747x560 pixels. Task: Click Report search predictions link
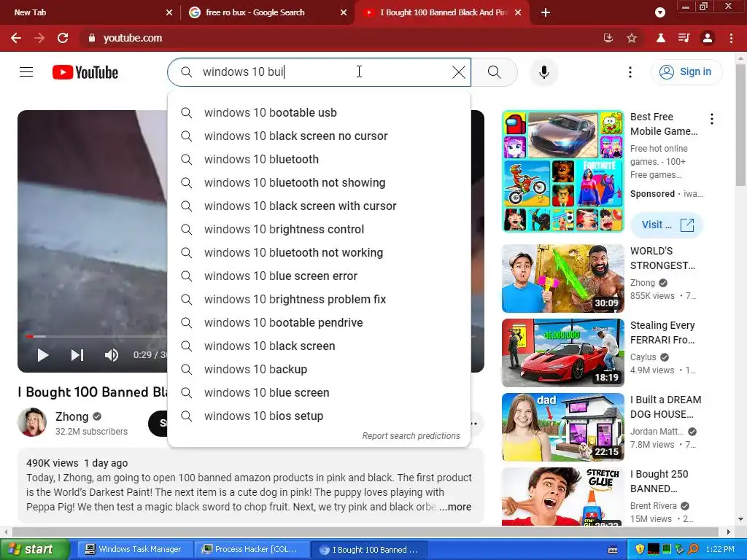tap(411, 436)
